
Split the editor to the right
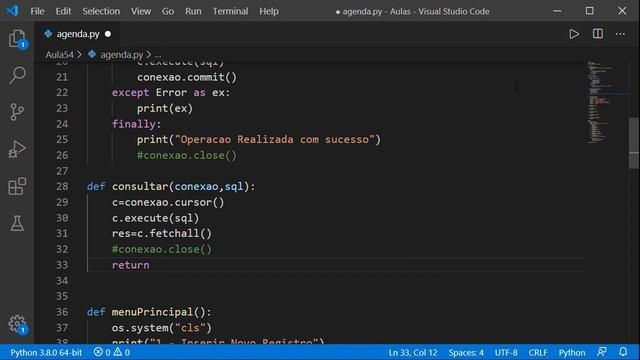598,34
